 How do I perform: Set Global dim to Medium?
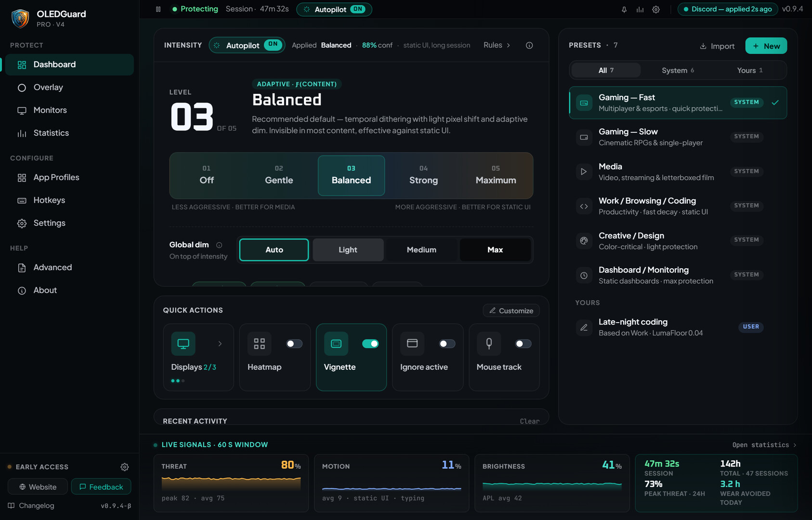[x=421, y=250]
